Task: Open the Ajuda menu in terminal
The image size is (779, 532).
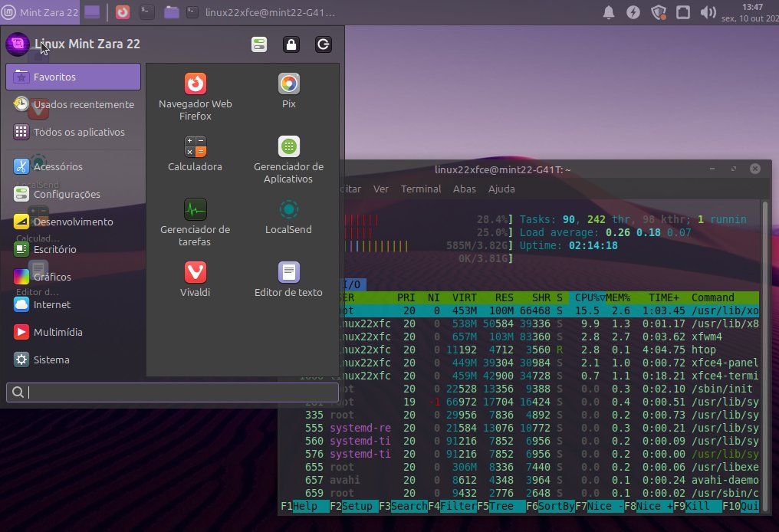Action: click(x=501, y=189)
